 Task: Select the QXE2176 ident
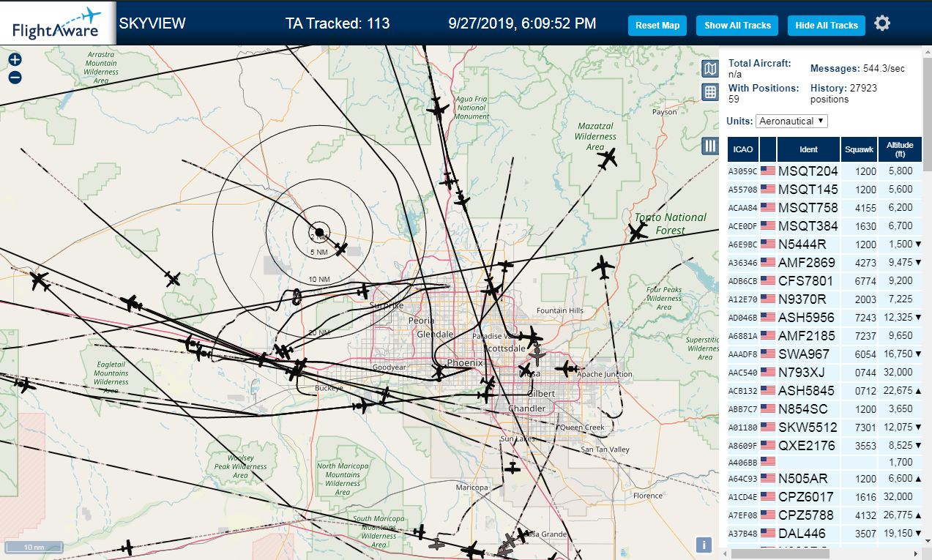(x=807, y=446)
